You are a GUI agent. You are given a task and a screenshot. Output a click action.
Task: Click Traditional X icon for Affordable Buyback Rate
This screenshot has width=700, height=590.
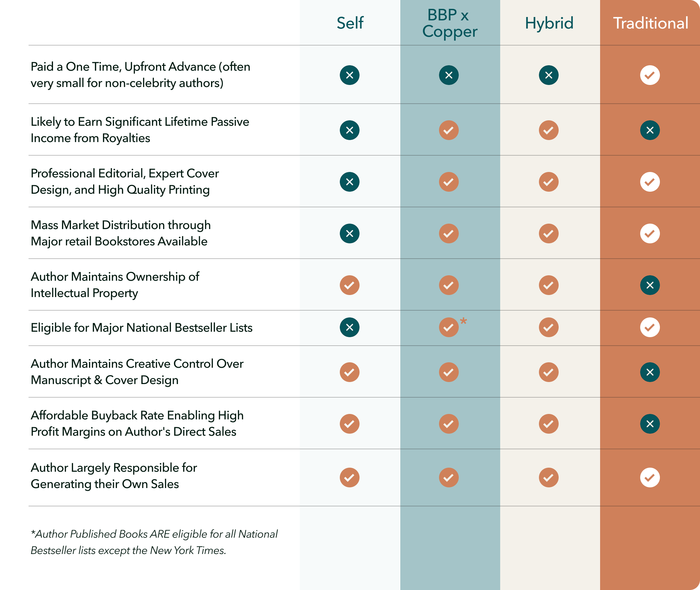click(650, 424)
